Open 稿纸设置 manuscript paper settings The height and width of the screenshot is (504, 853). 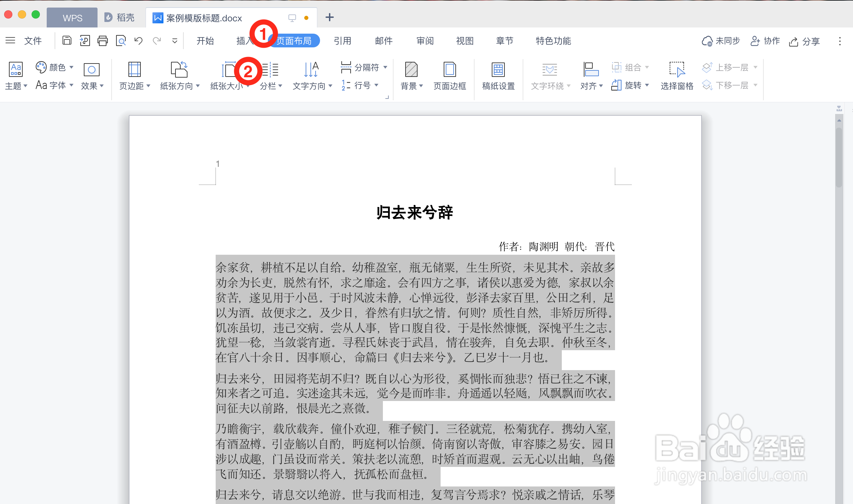click(x=498, y=76)
